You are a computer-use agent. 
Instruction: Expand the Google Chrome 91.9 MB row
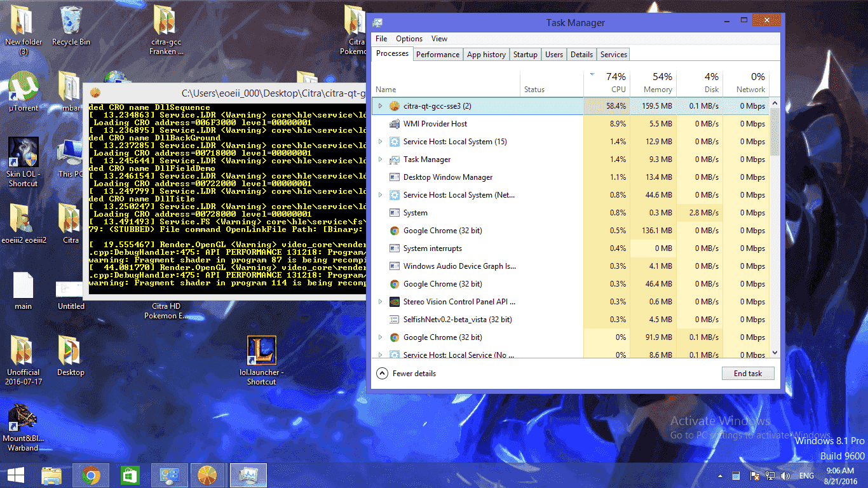point(381,337)
